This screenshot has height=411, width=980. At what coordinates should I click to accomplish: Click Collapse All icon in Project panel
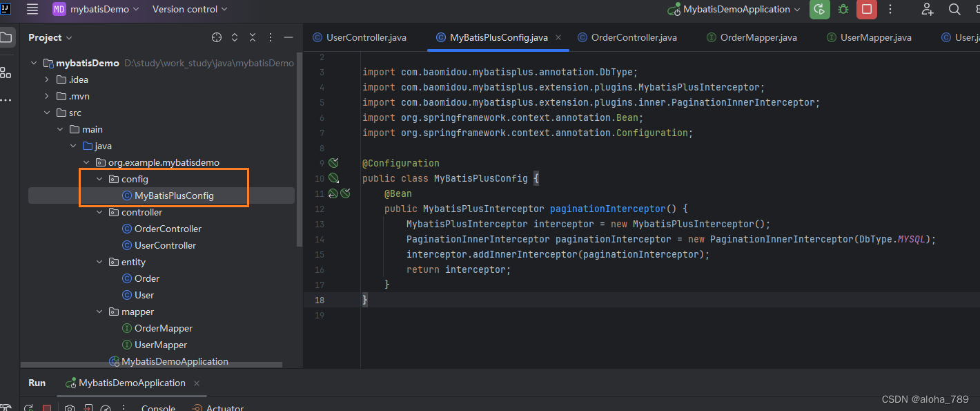point(253,37)
